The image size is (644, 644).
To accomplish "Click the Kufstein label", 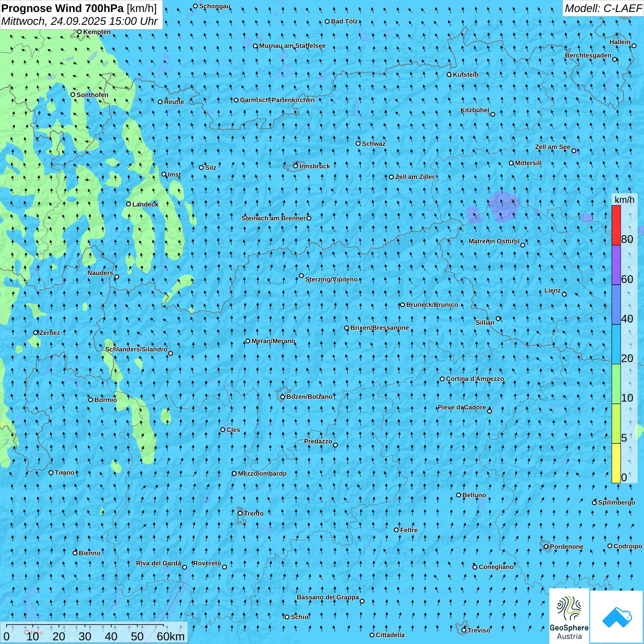I will pos(466,75).
